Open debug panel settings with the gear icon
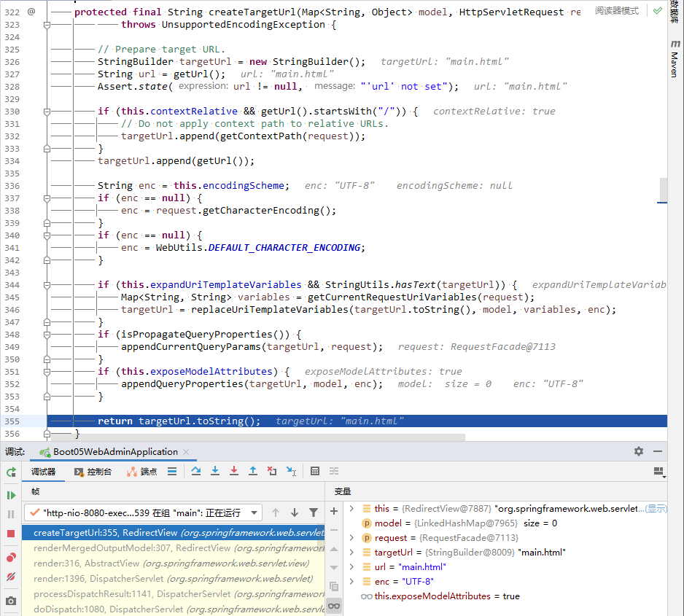Viewport: 684px width, 616px height. pyautogui.click(x=639, y=451)
